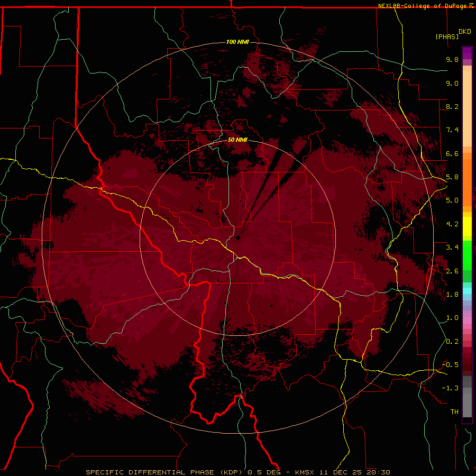Click the 50 NMI range ring label
Viewport: 476px width, 476px height.
pyautogui.click(x=237, y=140)
